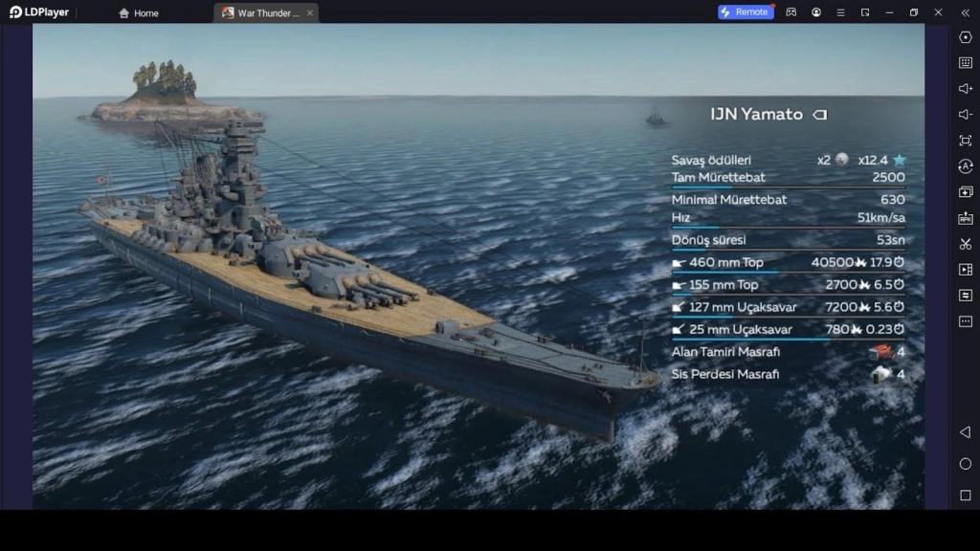Screen dimensions: 980x551
Task: Decrease the emulator volume
Action: [964, 112]
